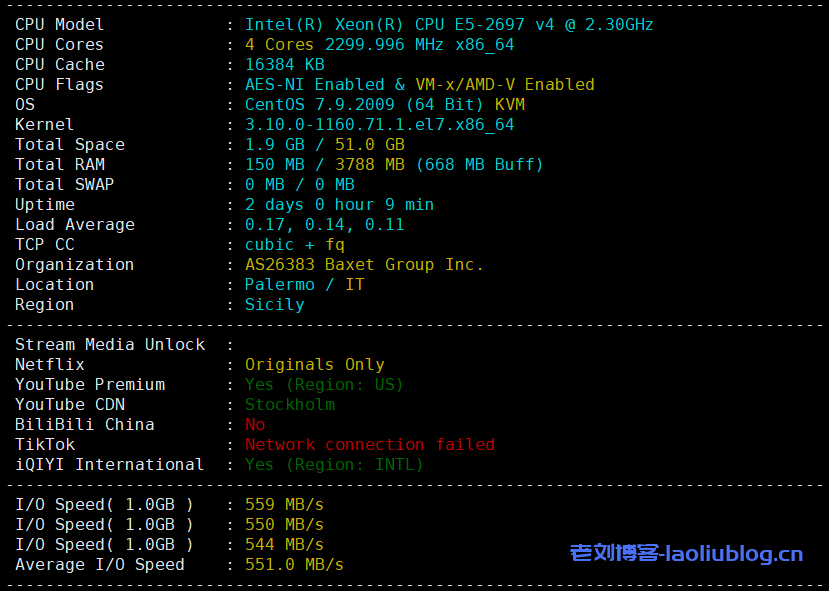Click the Average I/O Speed 551.0 MB/s

click(x=294, y=564)
